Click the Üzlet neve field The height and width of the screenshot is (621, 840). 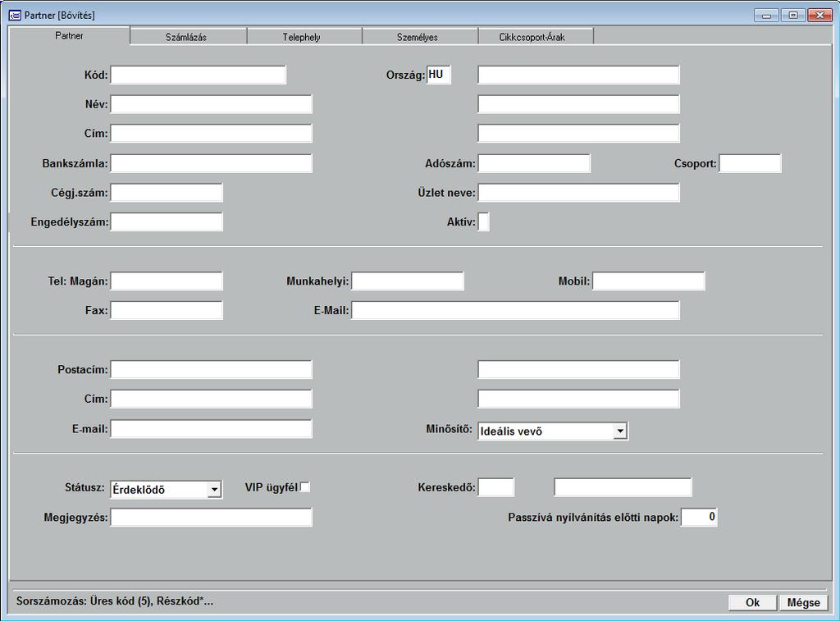578,192
